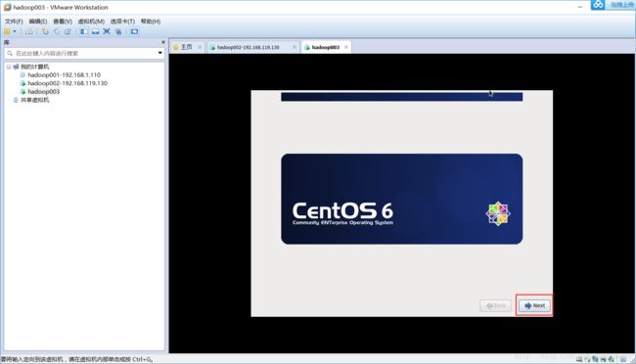Collapse the 我的计算机 tree node
This screenshot has height=364, width=636.
(9, 67)
